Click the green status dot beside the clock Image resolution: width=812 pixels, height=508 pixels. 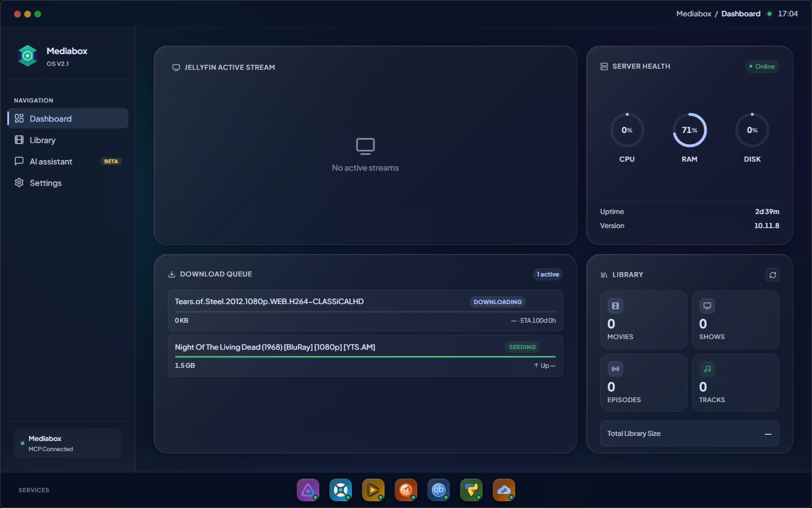click(x=769, y=14)
